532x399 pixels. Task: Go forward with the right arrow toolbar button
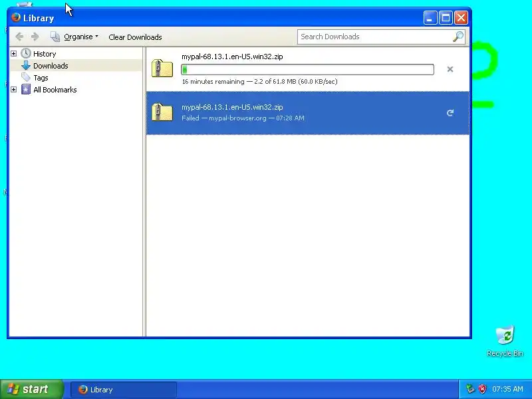pyautogui.click(x=35, y=37)
